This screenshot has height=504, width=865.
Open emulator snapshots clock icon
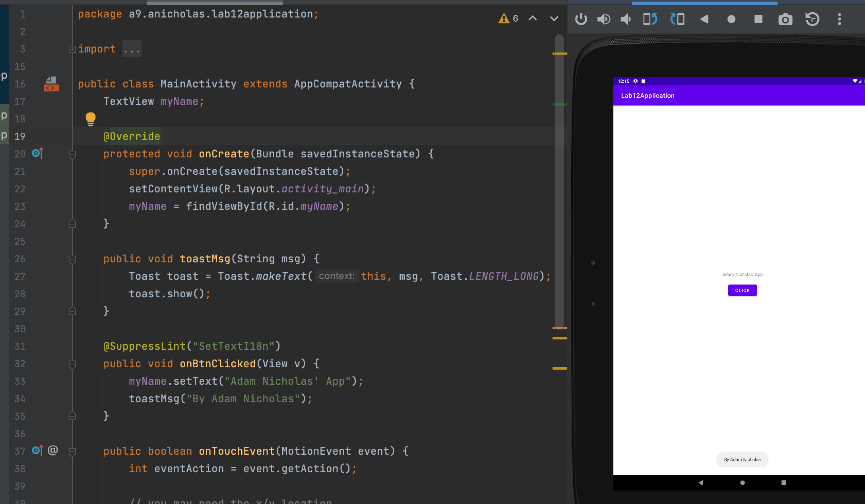click(812, 19)
